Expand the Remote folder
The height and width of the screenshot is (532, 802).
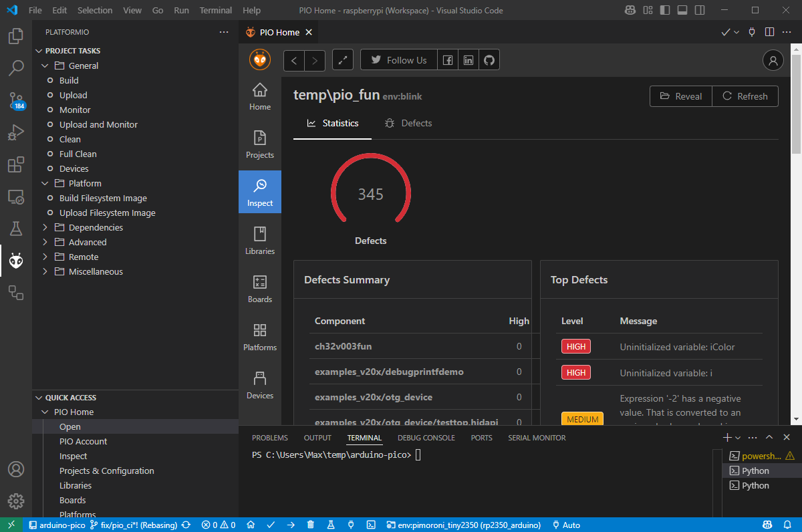tap(45, 257)
